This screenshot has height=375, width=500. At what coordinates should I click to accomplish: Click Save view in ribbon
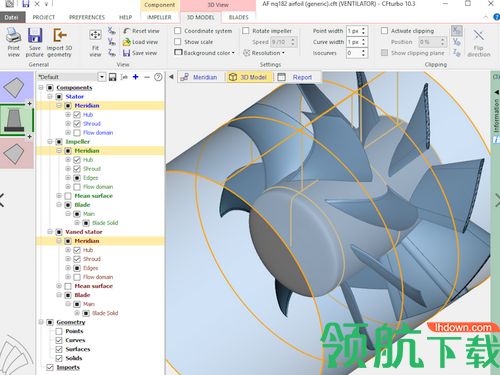coord(140,53)
